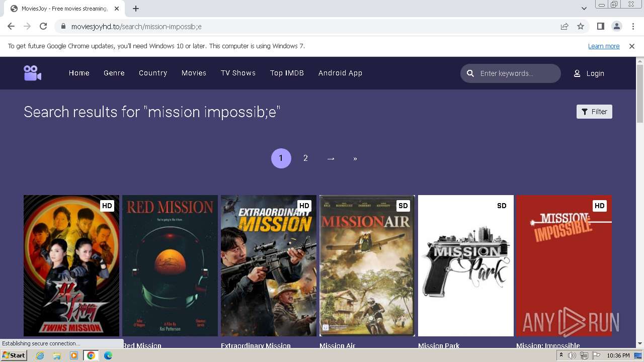This screenshot has width=644, height=362.
Task: Open the Windows Start menu
Action: point(14,355)
